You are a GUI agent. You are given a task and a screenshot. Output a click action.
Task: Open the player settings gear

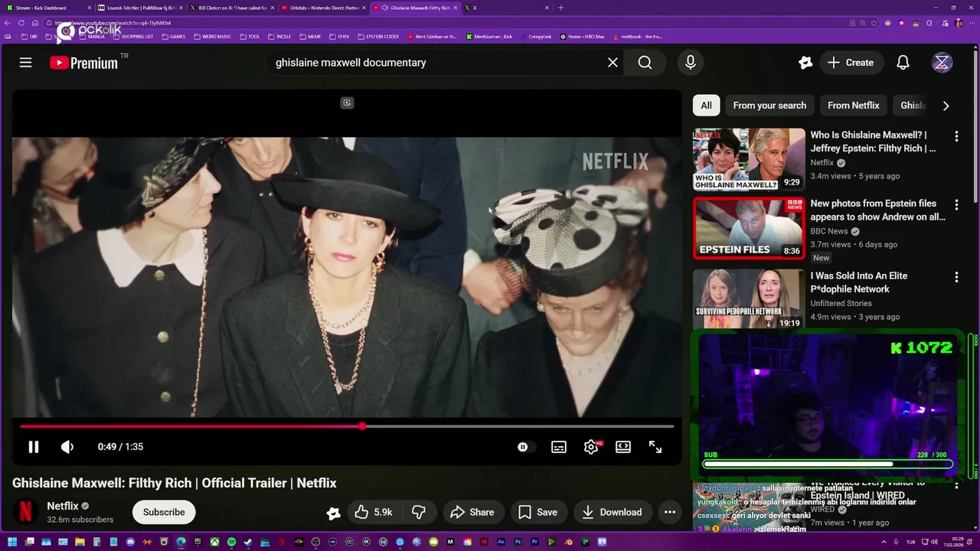591,447
